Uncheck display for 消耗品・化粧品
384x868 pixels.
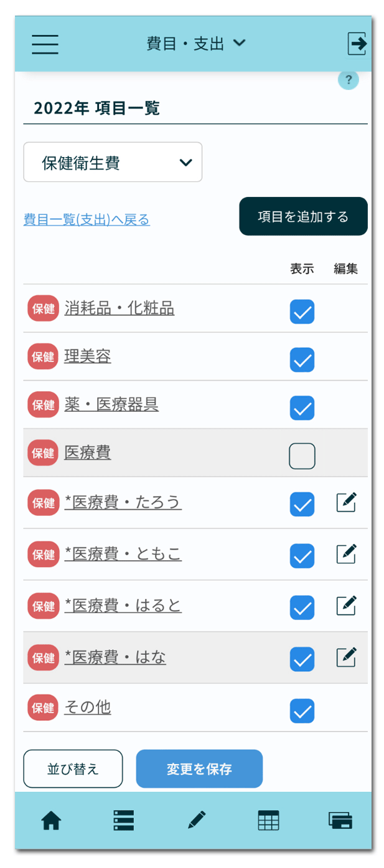(302, 312)
